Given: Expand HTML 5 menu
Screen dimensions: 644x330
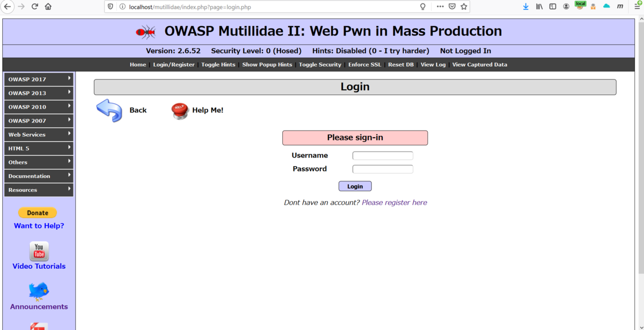Looking at the screenshot, I should (39, 148).
